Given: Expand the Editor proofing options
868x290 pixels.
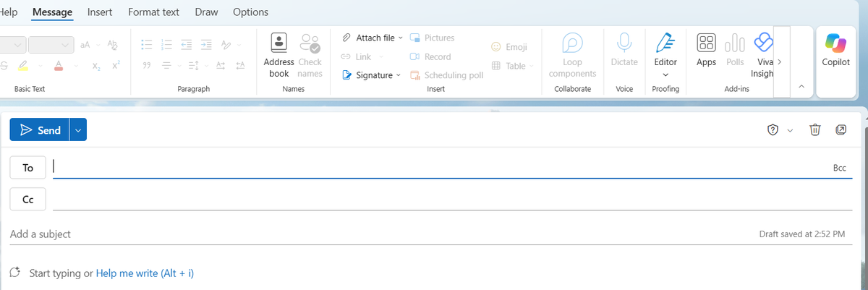Looking at the screenshot, I should click(x=665, y=74).
